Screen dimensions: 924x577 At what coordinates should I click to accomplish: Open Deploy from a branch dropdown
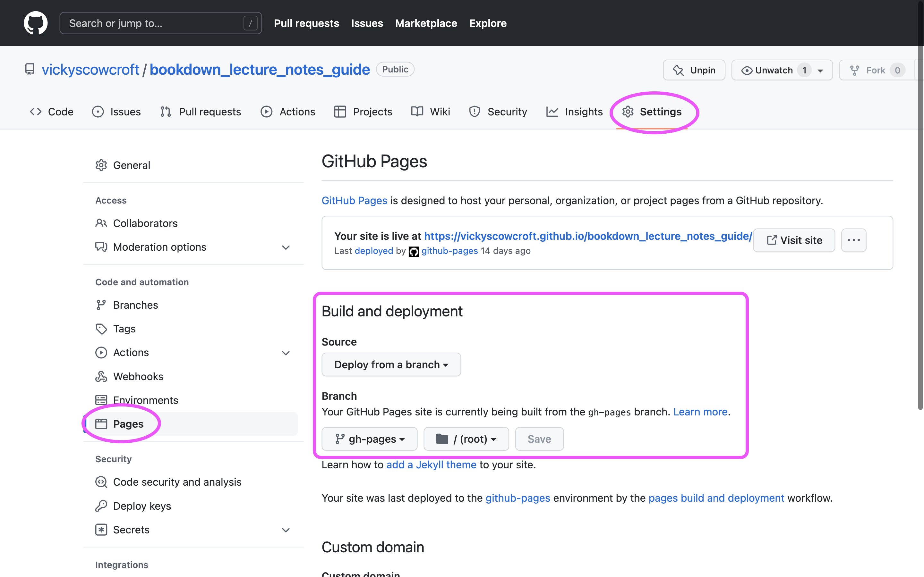pos(391,364)
